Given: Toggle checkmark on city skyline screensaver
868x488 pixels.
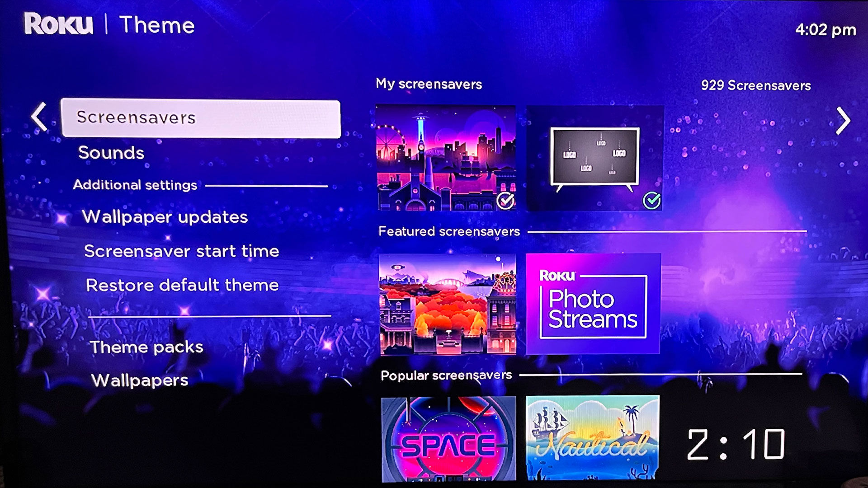Looking at the screenshot, I should (x=505, y=200).
